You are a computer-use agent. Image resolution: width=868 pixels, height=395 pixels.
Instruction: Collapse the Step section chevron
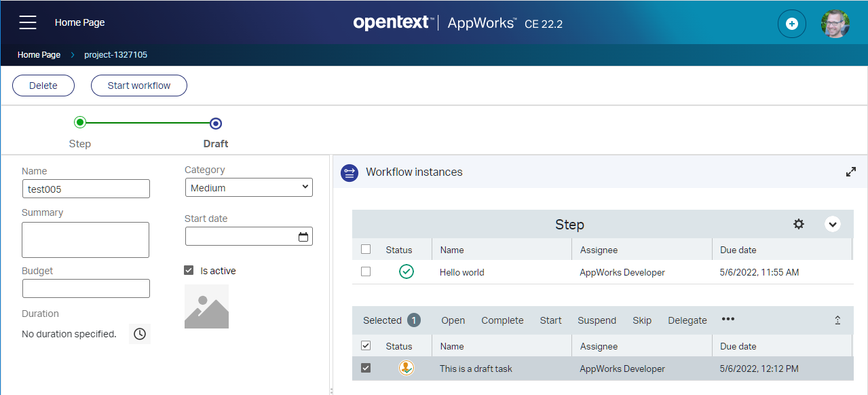[x=832, y=224]
